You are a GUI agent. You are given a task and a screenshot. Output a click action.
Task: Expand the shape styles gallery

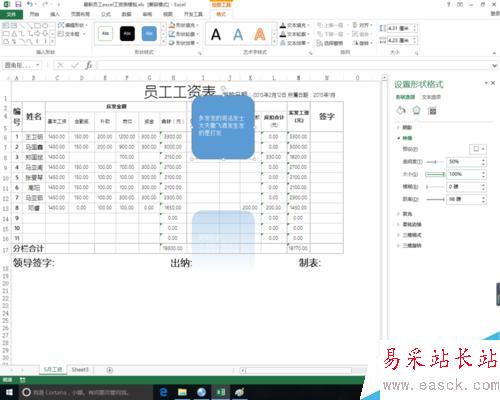pos(163,42)
